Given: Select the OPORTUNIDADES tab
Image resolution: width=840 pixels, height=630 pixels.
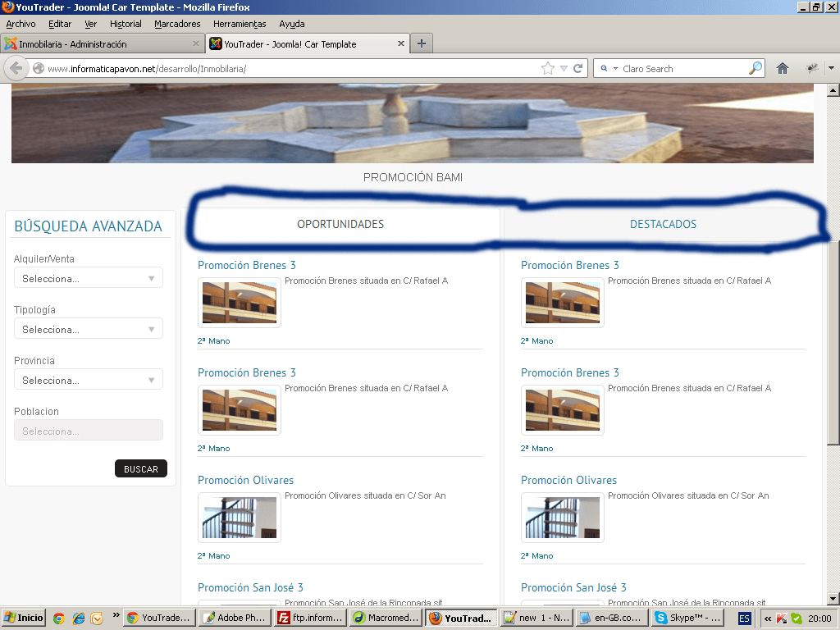Looking at the screenshot, I should click(x=340, y=224).
